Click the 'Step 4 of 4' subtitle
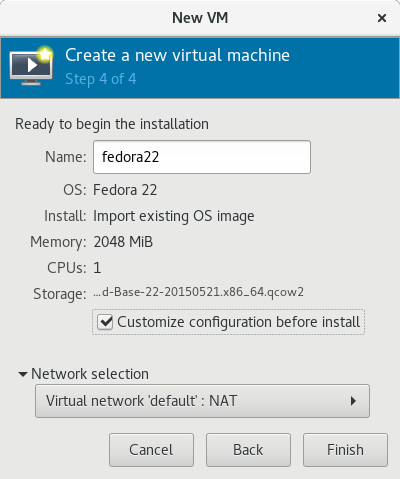 click(101, 79)
